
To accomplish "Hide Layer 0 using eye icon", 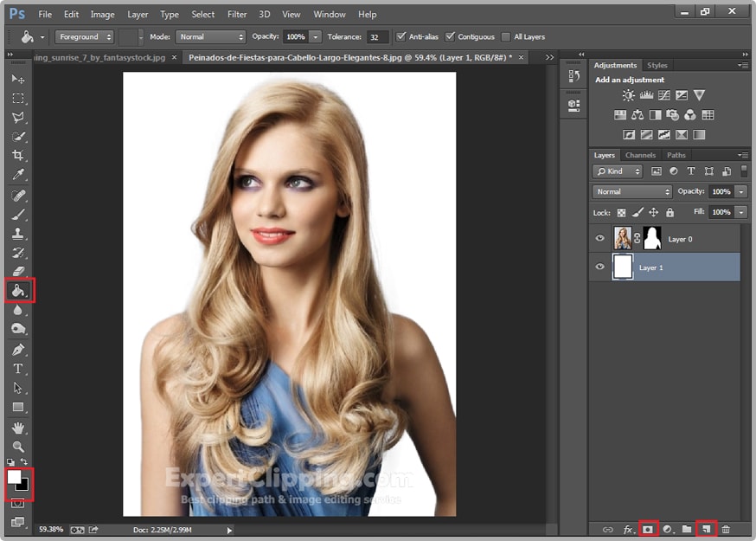I will [x=599, y=239].
